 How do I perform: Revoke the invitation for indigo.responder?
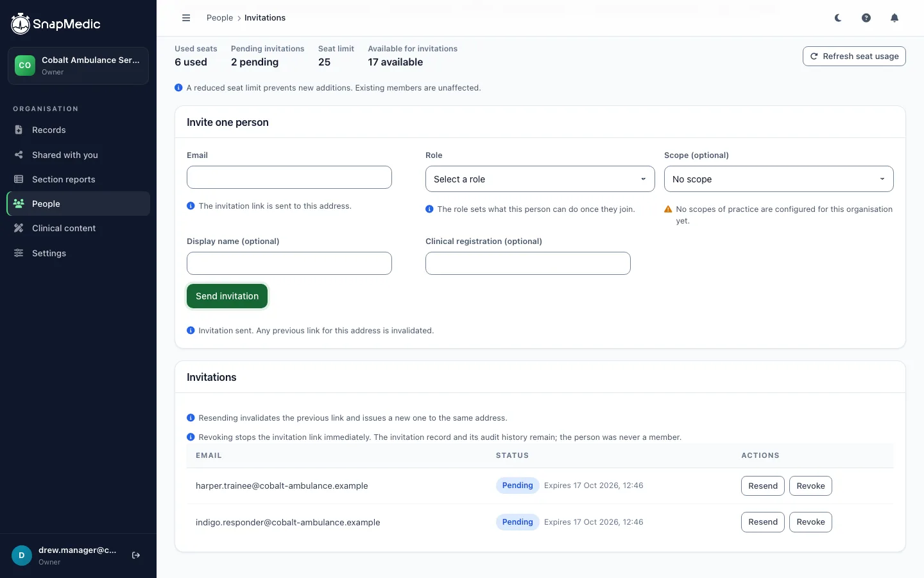click(810, 522)
